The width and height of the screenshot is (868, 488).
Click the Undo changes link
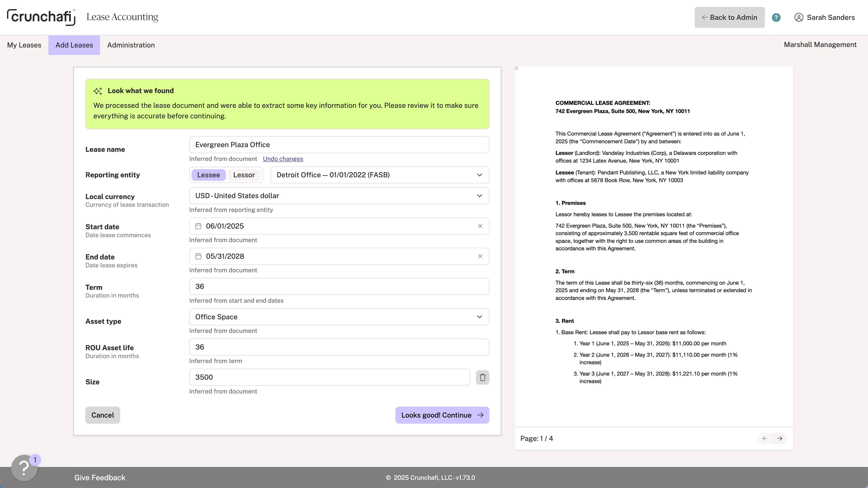click(x=283, y=159)
